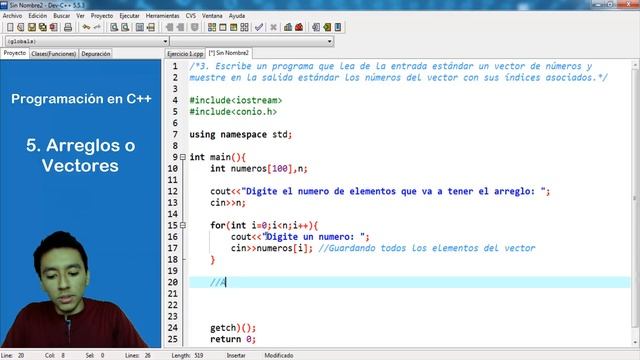Viewport: 640px width, 360px height.
Task: Open the Archivo menu
Action: click(x=12, y=16)
